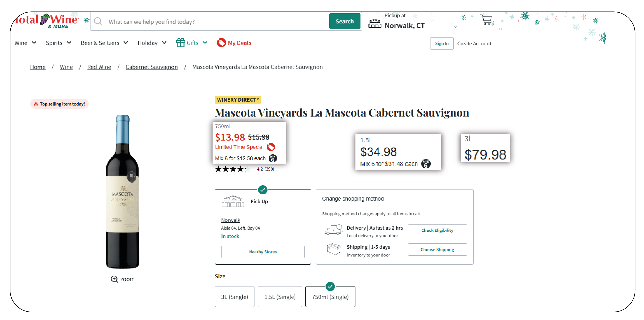Screen dimensions: 644x320
Task: Click the (390) reviews count link
Action: pyautogui.click(x=269, y=169)
